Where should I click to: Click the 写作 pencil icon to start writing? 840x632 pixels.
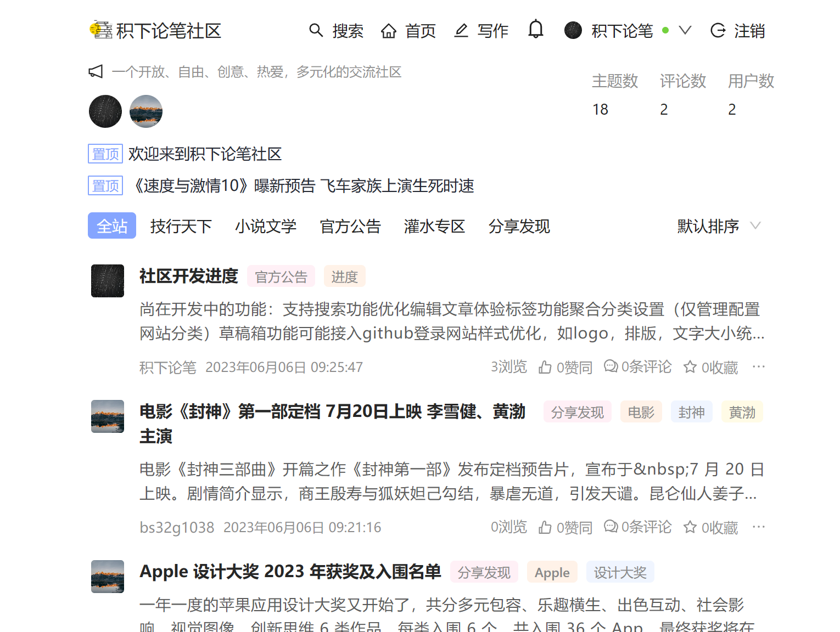tap(461, 31)
